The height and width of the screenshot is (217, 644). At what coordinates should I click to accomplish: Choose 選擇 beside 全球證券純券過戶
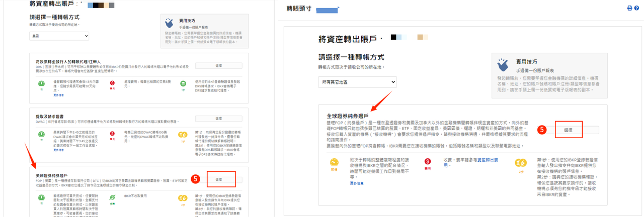point(568,130)
